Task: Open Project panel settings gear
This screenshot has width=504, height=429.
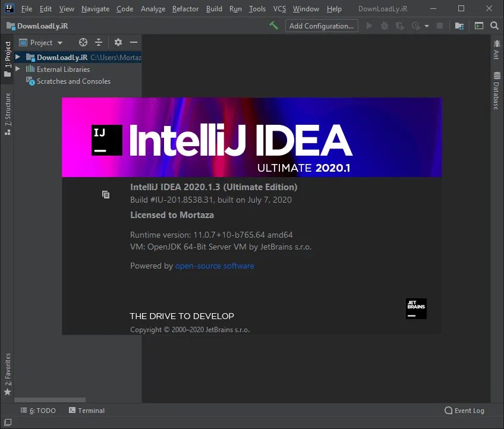Action: (118, 42)
